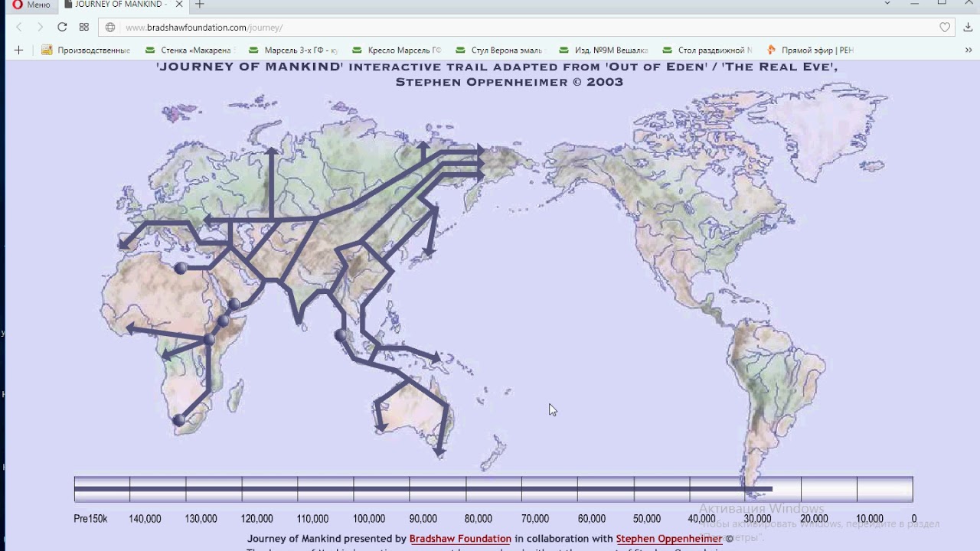
Task: Click the North Africa marker sphere
Action: tap(181, 268)
